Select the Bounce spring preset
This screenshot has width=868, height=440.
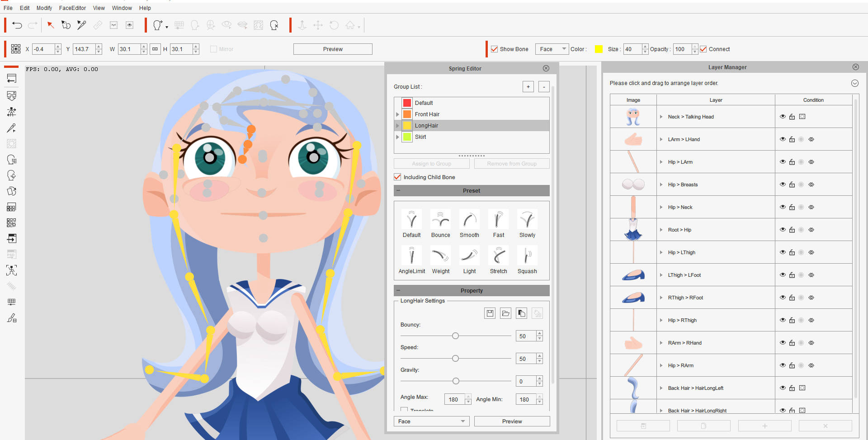coord(440,220)
